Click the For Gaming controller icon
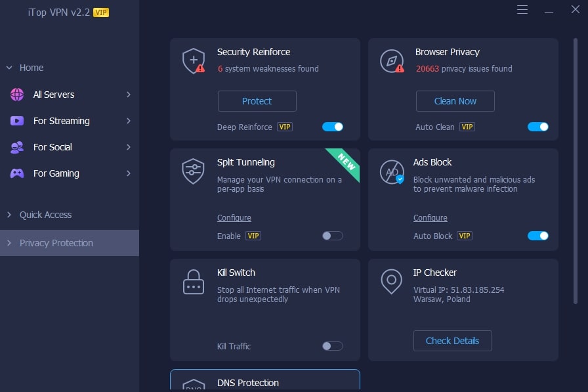 [x=17, y=173]
